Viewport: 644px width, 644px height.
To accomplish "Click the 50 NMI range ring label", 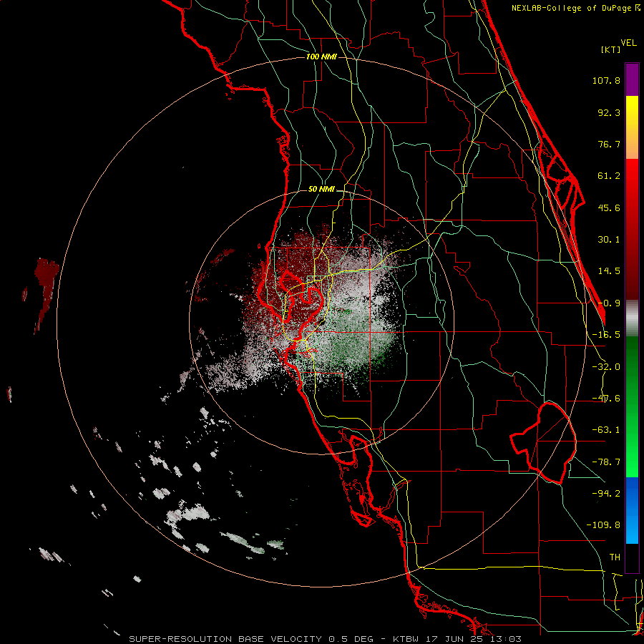I will pos(321,190).
